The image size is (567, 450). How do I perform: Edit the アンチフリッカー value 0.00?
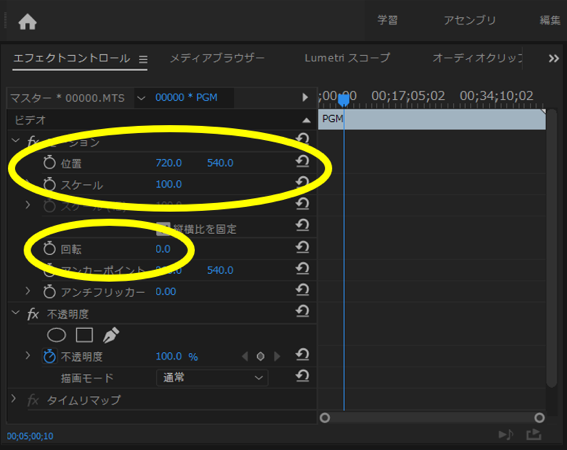point(166,292)
